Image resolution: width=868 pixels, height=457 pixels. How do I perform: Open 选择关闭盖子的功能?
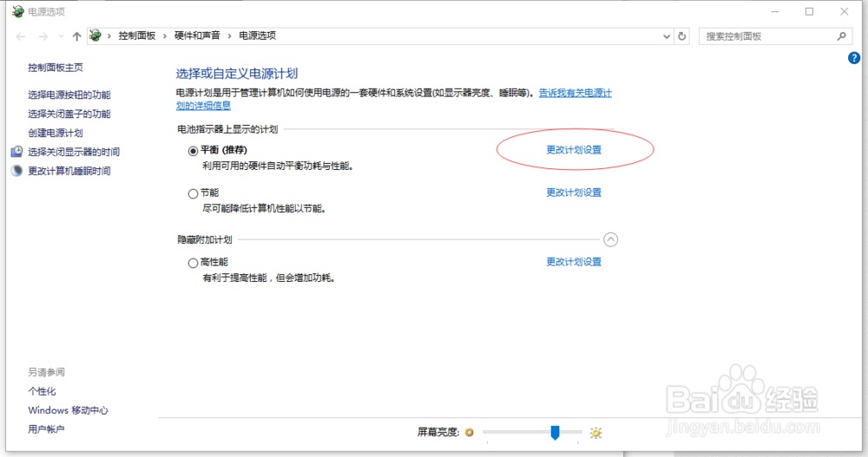click(x=69, y=114)
